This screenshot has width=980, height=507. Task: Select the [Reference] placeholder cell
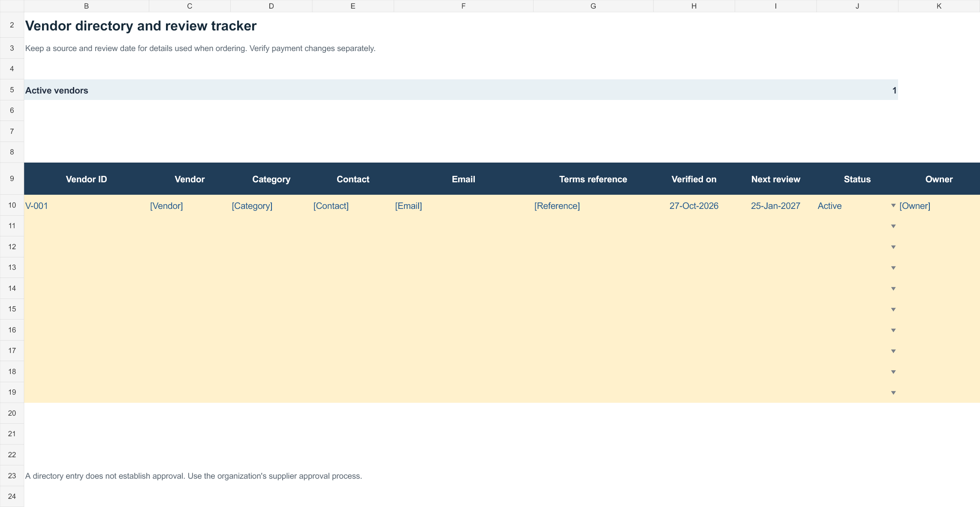coord(593,205)
